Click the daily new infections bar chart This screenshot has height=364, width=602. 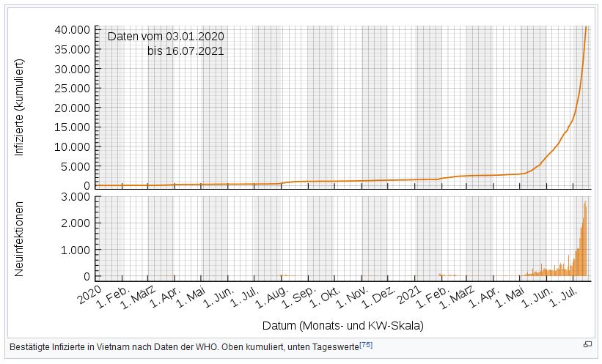(343, 238)
